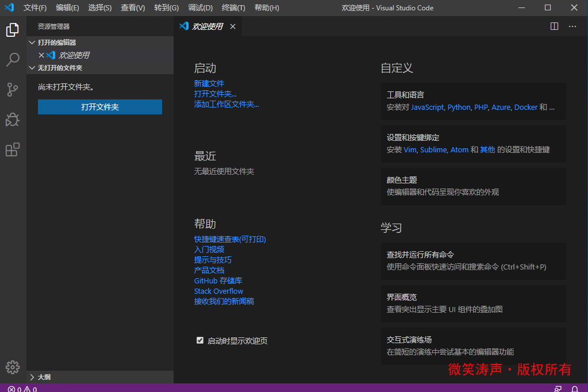Open the 查看(V) menu

(133, 8)
